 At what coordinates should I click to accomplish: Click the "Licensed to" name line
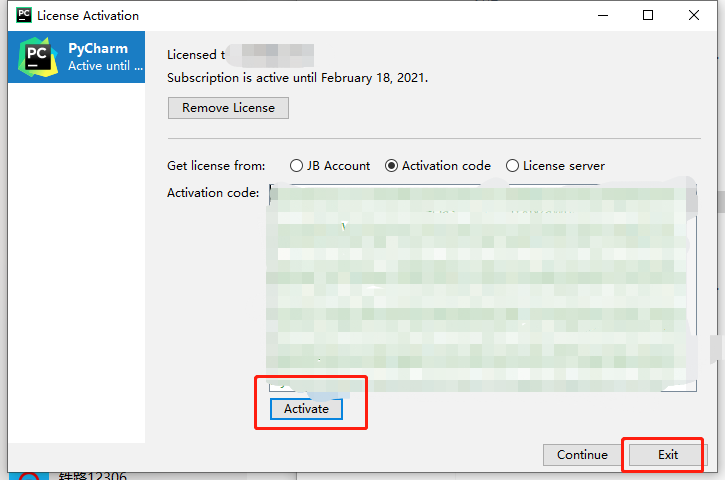point(240,55)
